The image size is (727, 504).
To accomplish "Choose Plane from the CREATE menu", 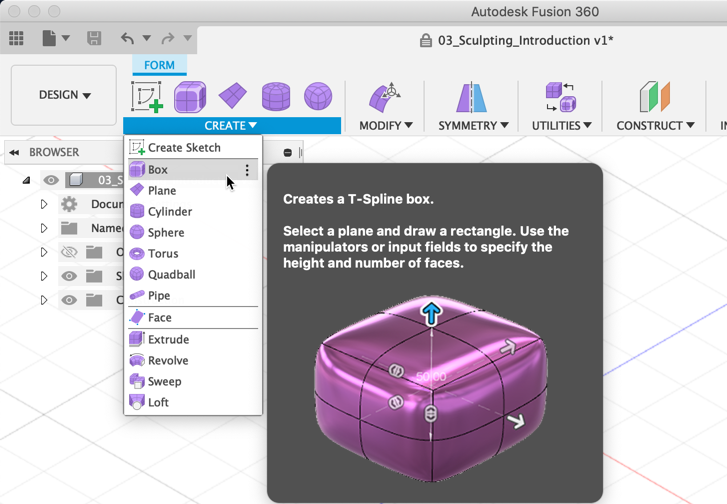I will 193,191.
